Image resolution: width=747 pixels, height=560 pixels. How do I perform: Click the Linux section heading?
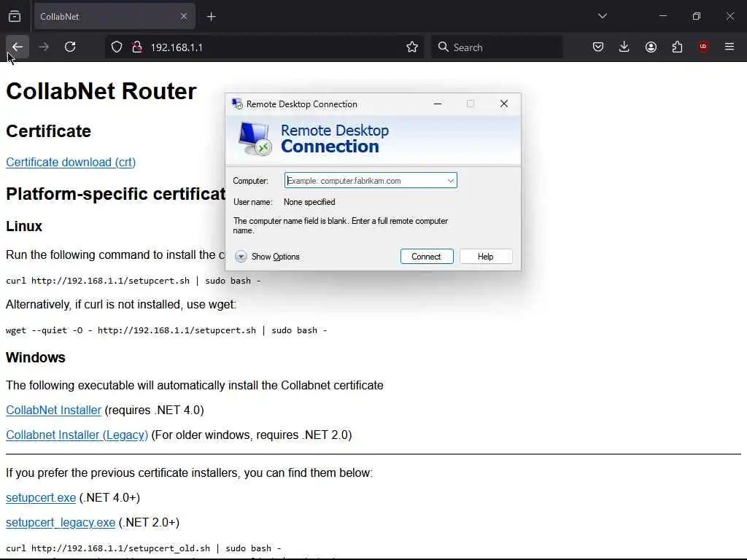[24, 226]
